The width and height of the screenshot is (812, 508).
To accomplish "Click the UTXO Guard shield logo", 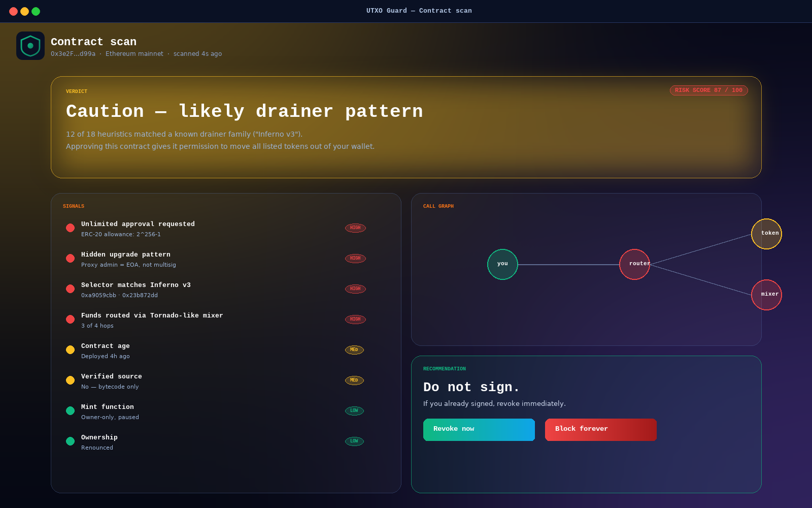I will point(30,46).
